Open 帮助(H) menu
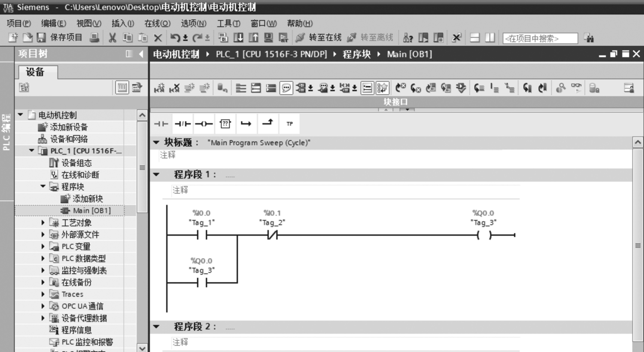The image size is (644, 352). pyautogui.click(x=299, y=23)
